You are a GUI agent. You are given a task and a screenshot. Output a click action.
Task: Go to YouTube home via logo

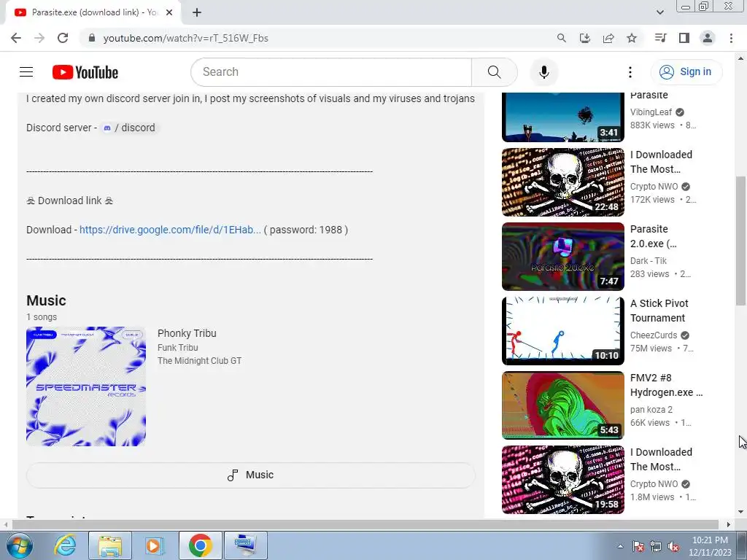[85, 72]
